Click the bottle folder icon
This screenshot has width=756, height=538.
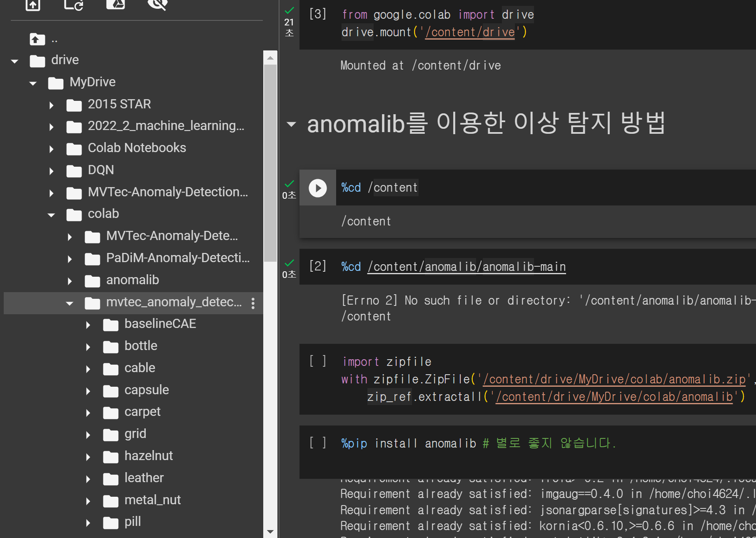110,347
